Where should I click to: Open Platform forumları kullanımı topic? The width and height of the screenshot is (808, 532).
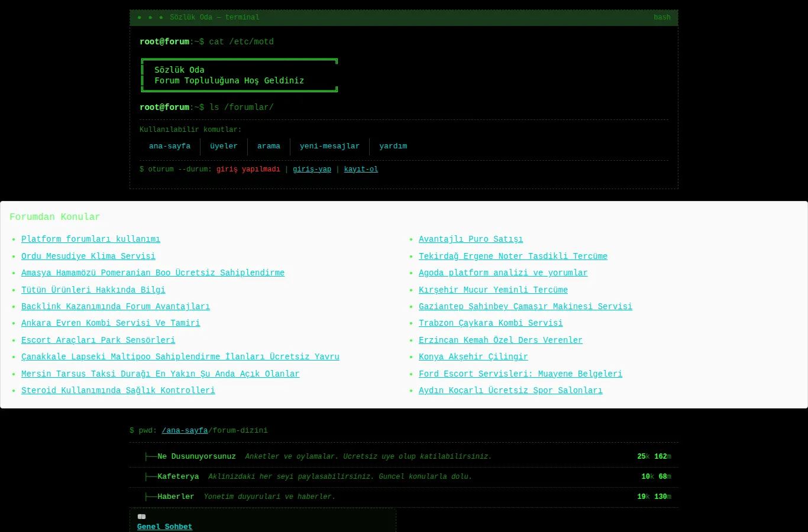91,239
